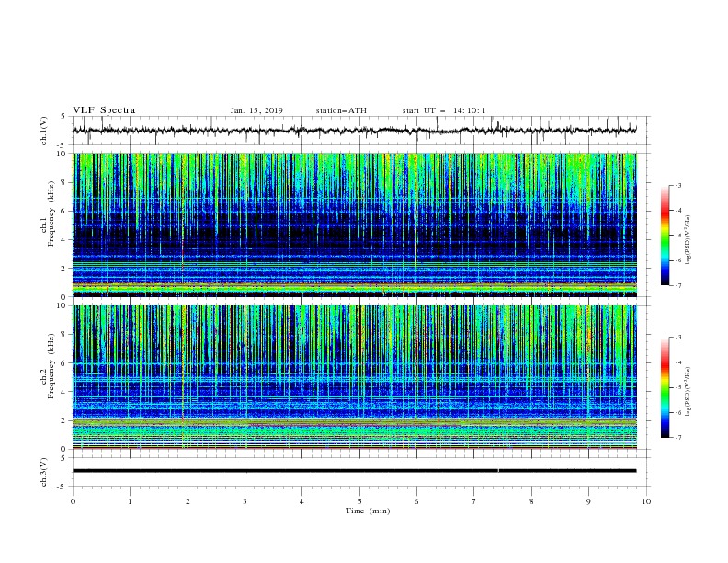Click the lower colorbar "log(PSD)(V²/Hz)" label
The height and width of the screenshot is (563, 728).
tap(688, 392)
